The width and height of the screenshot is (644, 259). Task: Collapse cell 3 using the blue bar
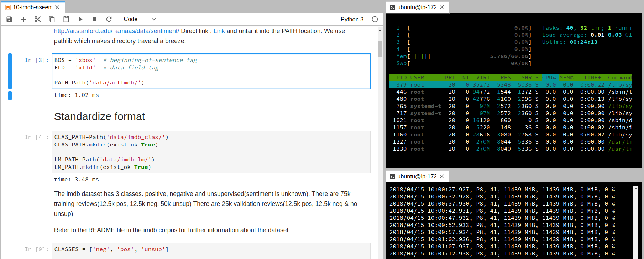point(10,71)
